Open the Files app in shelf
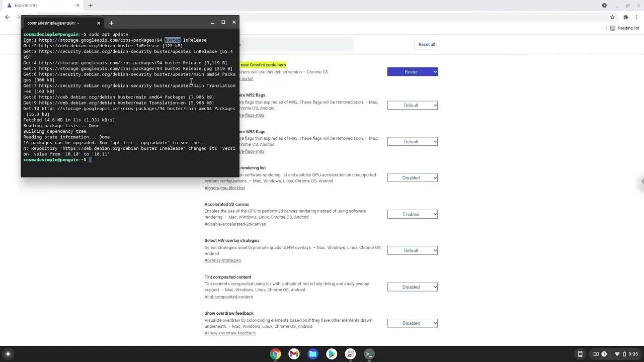The width and height of the screenshot is (644, 362). click(313, 354)
